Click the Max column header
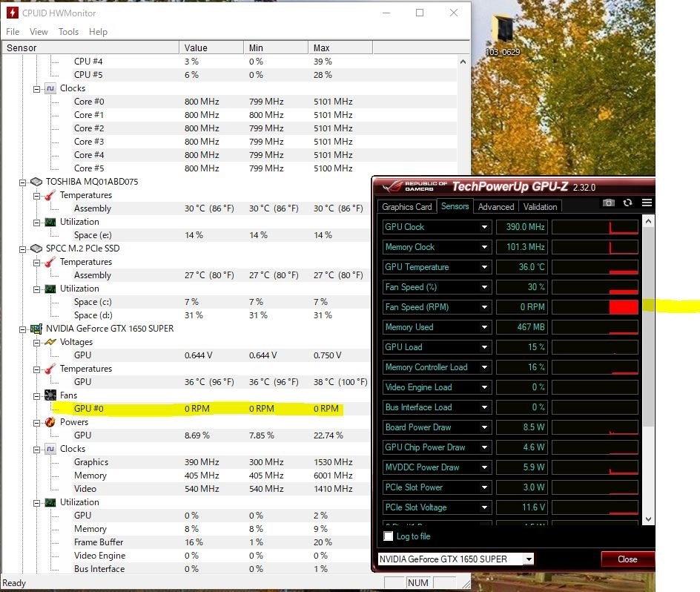This screenshot has height=592, width=700. pyautogui.click(x=340, y=47)
